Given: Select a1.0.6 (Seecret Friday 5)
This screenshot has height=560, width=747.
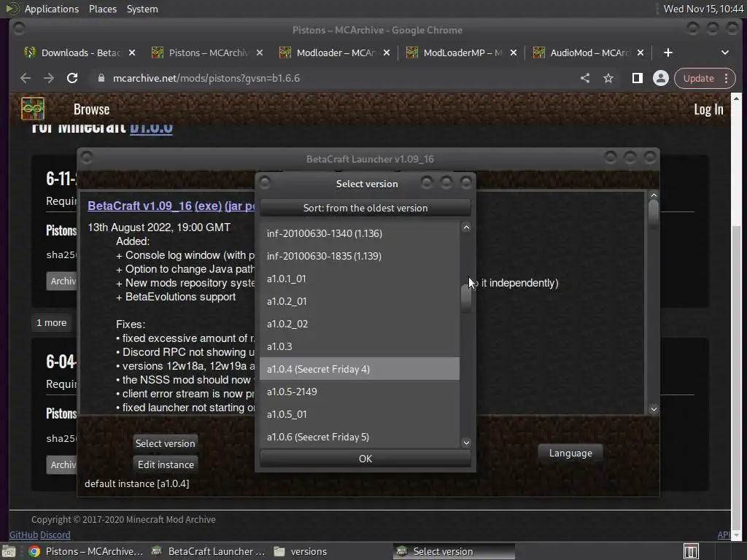Looking at the screenshot, I should 359,437.
